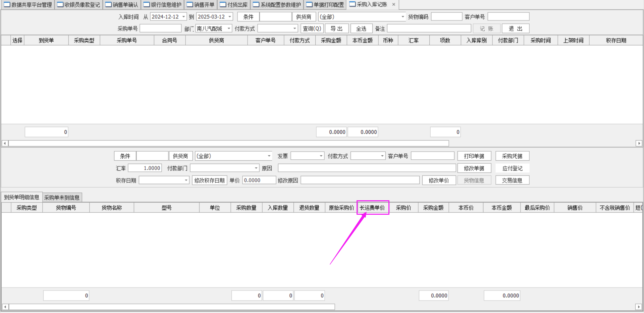644x313 pixels.
Task: Focus the 货物编码 input field
Action: point(446,16)
